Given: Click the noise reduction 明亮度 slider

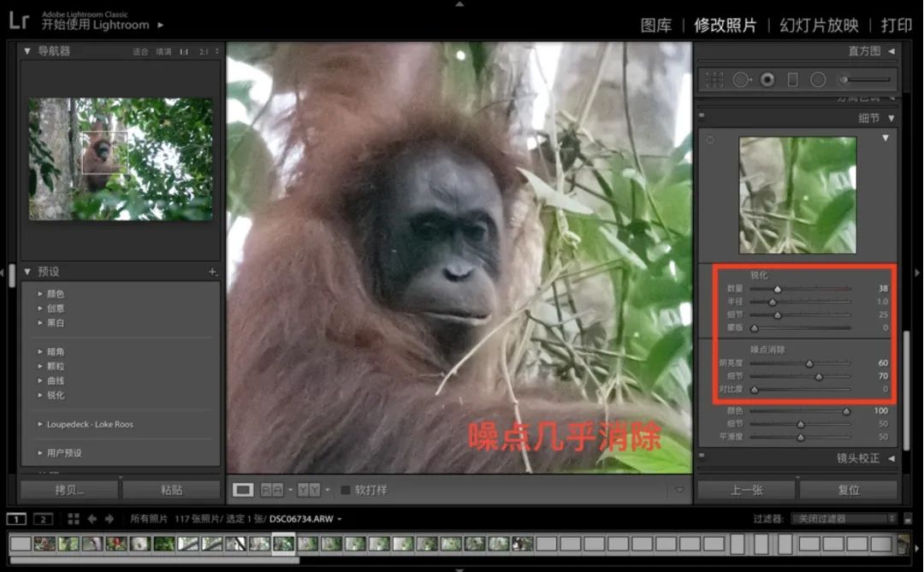Looking at the screenshot, I should coord(809,363).
